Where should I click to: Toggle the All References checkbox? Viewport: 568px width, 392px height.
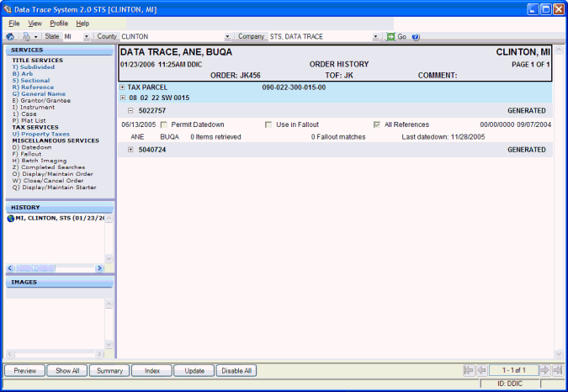(377, 124)
